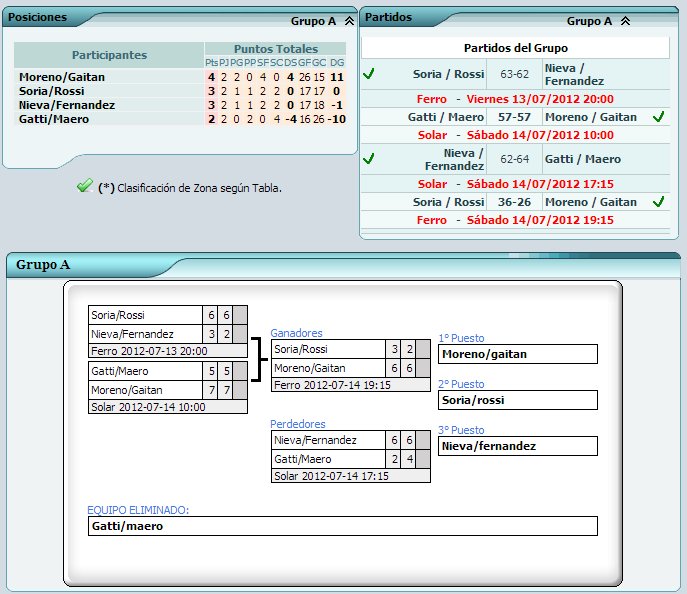Viewport: 687px width, 594px height.
Task: Open the Grupo A bracket tab
Action: point(39,265)
